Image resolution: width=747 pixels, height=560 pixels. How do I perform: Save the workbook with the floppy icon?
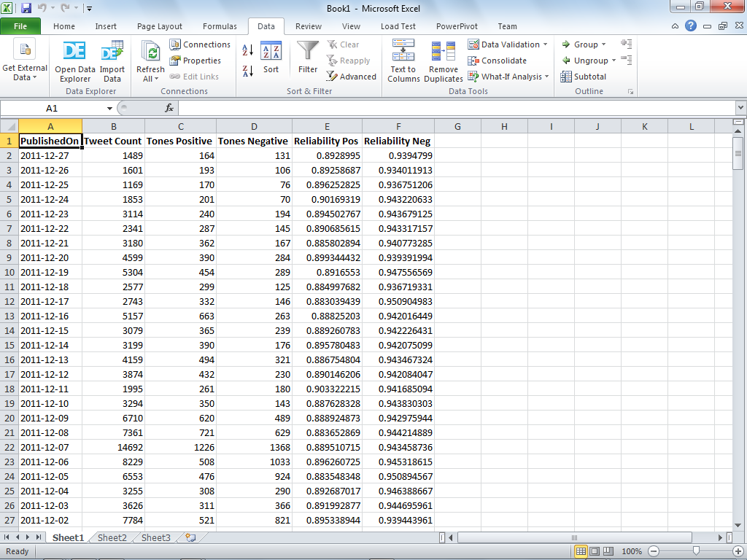(x=26, y=8)
